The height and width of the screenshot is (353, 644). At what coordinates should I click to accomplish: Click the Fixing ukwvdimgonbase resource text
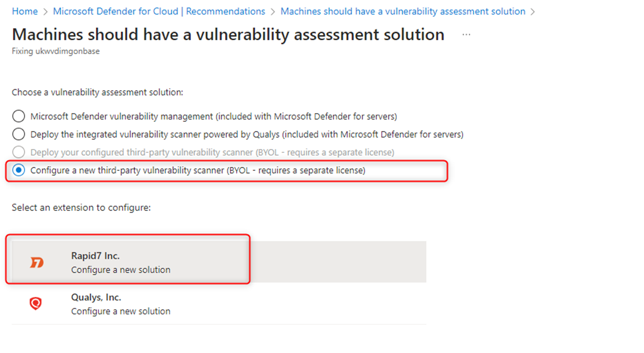point(56,51)
